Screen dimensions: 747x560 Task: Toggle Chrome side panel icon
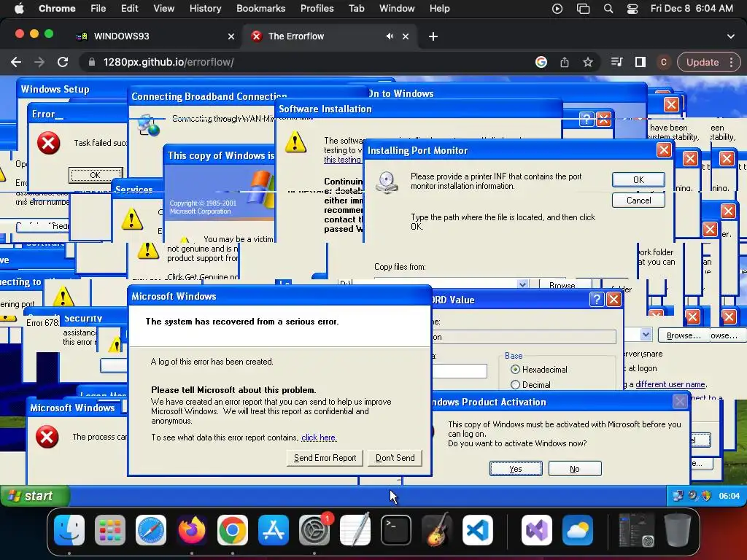(x=640, y=62)
